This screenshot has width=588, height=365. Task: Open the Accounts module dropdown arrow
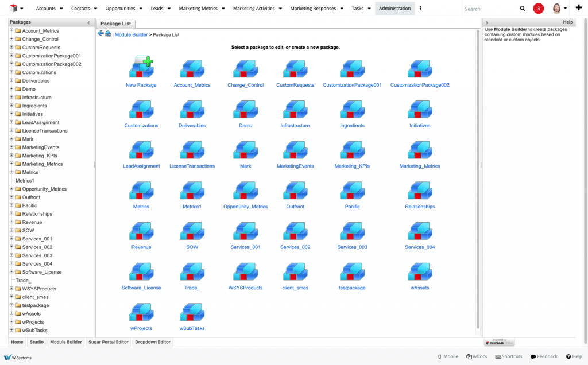pyautogui.click(x=61, y=9)
